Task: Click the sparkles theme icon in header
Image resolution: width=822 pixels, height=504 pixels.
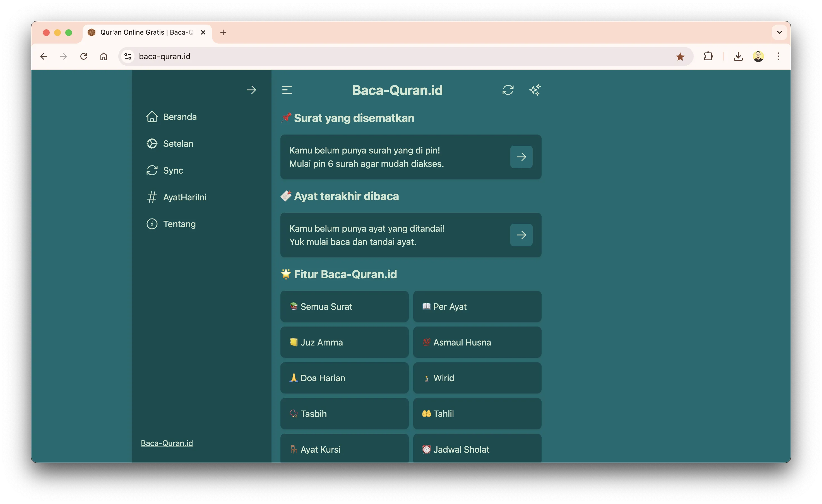Action: click(x=534, y=90)
